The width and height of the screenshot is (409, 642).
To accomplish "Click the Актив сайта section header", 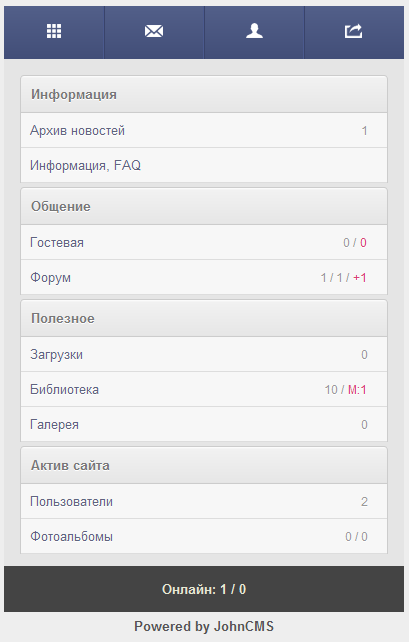I will (204, 465).
